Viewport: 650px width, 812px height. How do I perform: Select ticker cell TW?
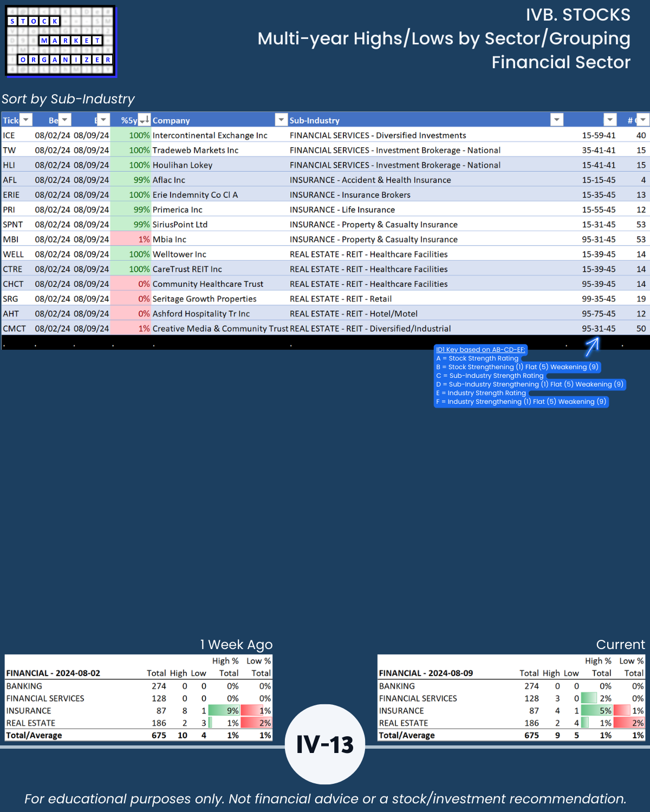click(9, 150)
